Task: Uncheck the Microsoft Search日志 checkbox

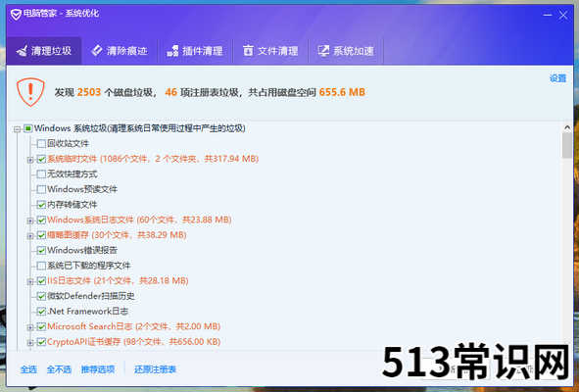Action: tap(41, 326)
